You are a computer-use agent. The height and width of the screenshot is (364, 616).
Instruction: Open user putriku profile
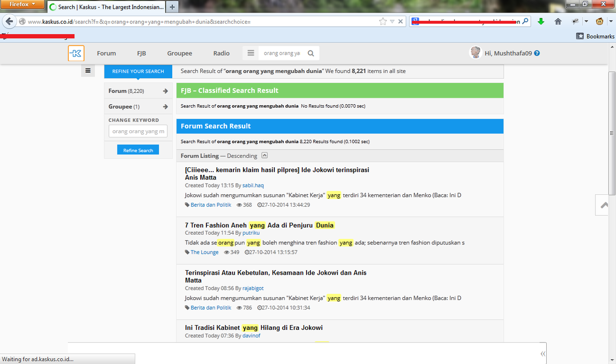(251, 233)
